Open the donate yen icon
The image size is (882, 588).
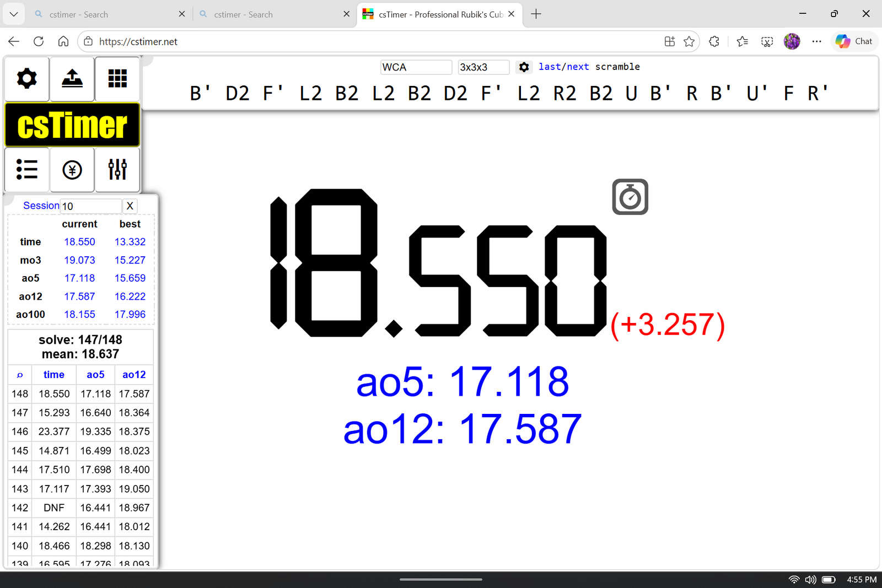[x=72, y=170]
